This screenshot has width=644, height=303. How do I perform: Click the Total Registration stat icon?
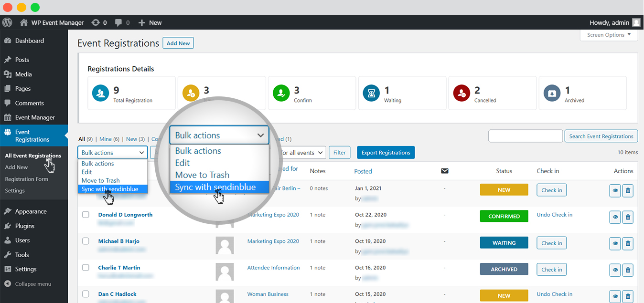tap(101, 93)
